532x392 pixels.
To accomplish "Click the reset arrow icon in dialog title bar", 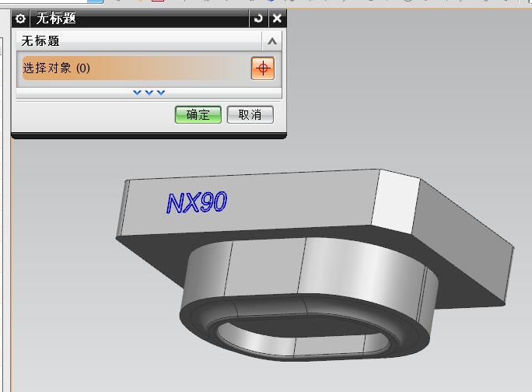I will (258, 18).
